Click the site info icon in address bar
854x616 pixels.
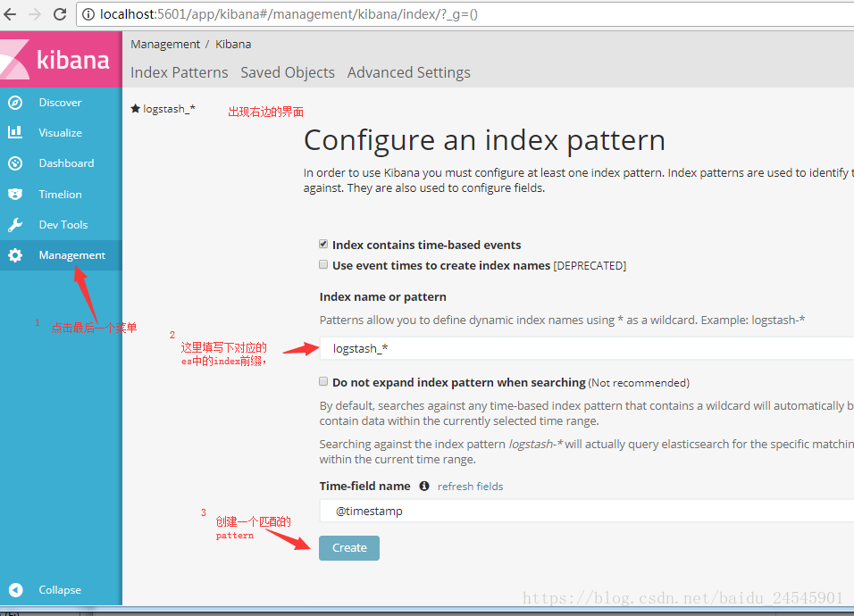pyautogui.click(x=88, y=14)
